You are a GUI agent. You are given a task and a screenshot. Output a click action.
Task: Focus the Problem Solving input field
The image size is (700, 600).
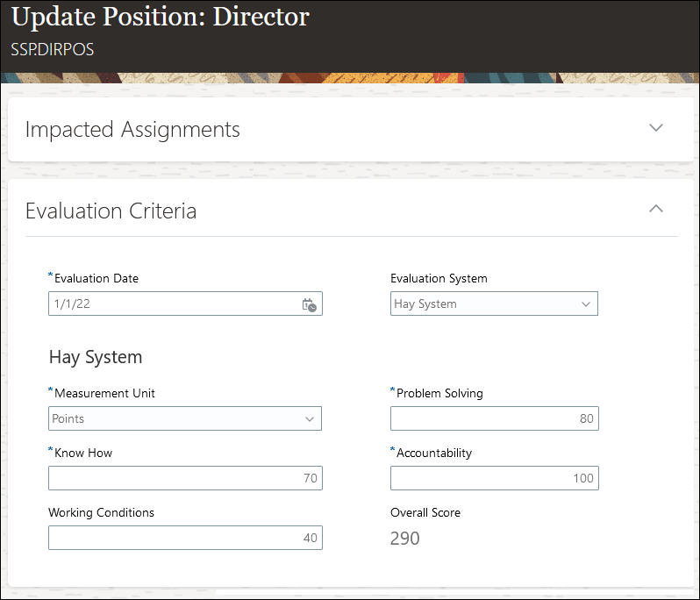[x=494, y=419]
